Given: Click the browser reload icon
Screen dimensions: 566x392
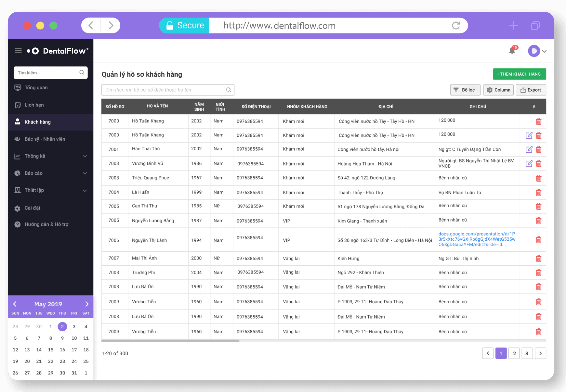Looking at the screenshot, I should tap(456, 26).
